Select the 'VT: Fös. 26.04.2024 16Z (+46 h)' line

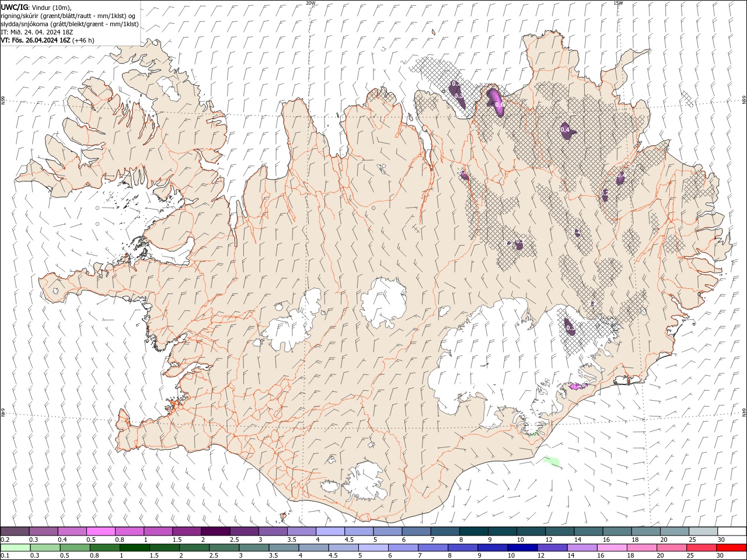(x=47, y=40)
